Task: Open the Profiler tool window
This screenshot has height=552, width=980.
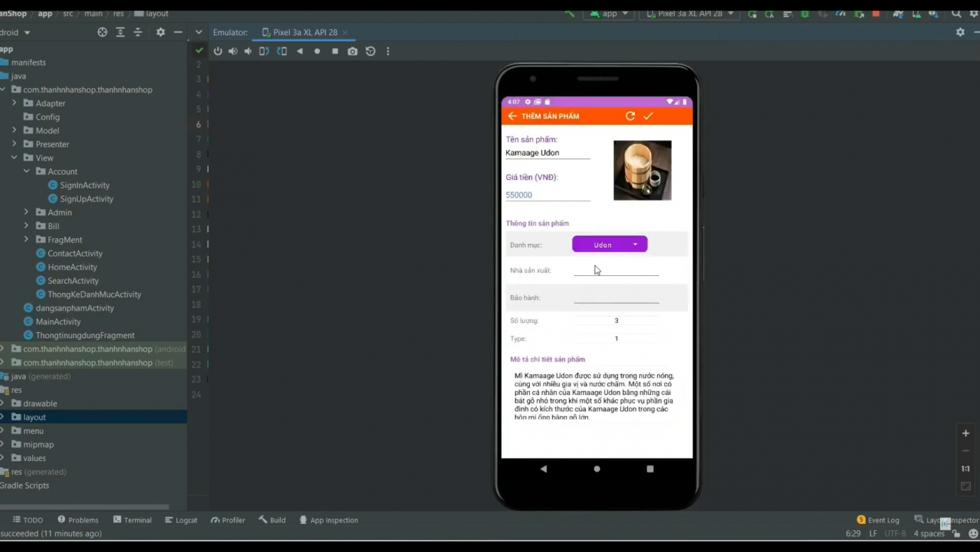Action: [228, 520]
